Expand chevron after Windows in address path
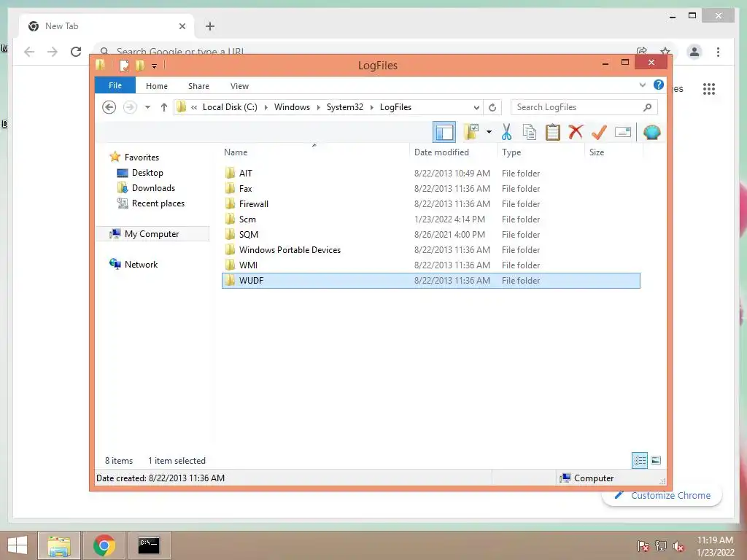Image resolution: width=747 pixels, height=560 pixels. [318, 108]
